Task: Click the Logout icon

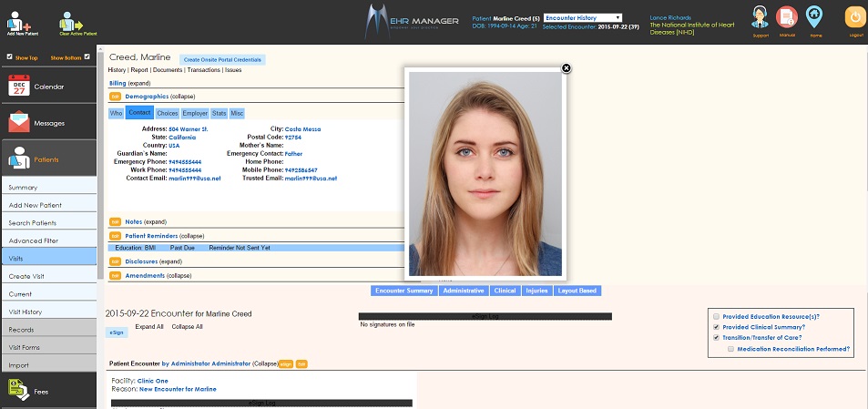Action: [x=853, y=17]
